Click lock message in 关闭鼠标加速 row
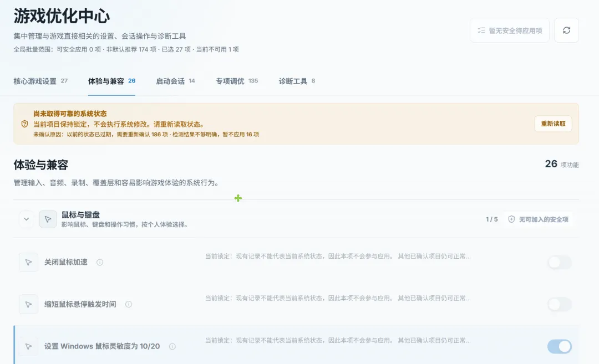Screen dimensions: 599x364 point(338,256)
